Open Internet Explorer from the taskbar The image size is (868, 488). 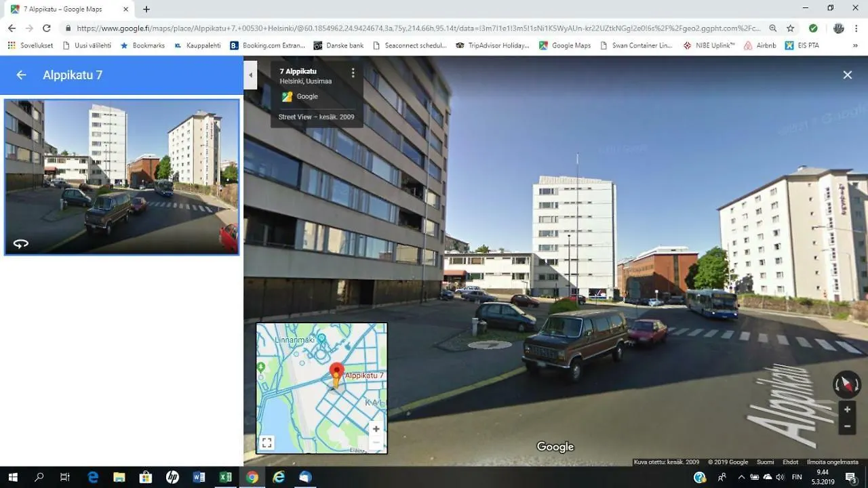(x=279, y=477)
